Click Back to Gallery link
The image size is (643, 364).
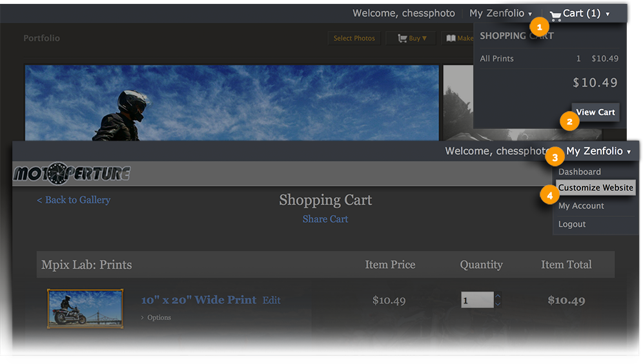74,200
